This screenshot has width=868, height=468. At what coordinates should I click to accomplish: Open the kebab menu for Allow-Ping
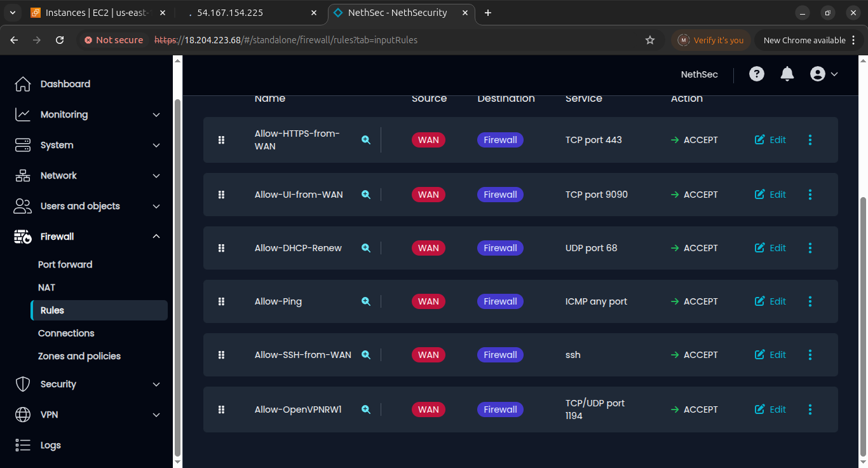point(810,301)
